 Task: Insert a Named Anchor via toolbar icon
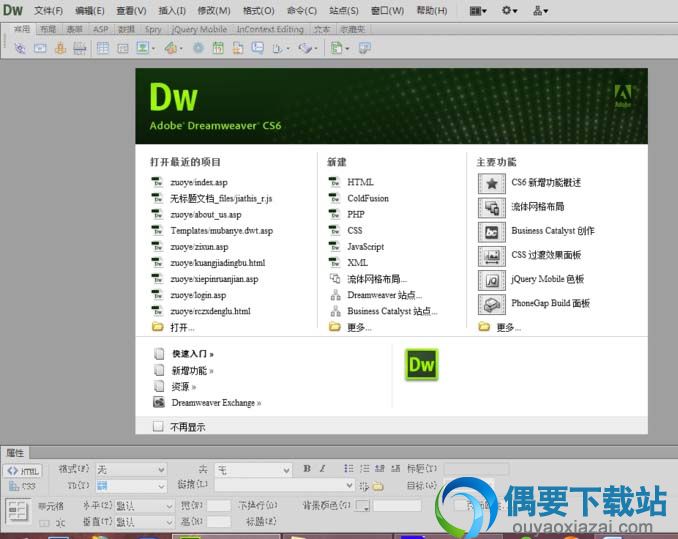click(x=60, y=48)
